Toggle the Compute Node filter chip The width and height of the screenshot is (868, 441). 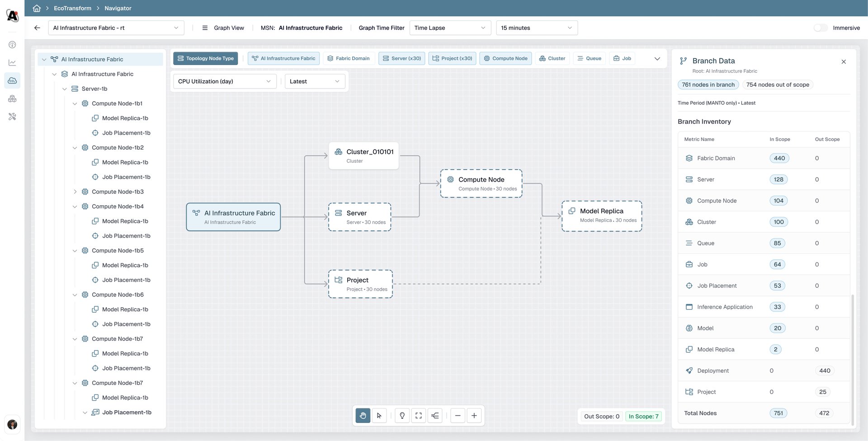(x=505, y=58)
